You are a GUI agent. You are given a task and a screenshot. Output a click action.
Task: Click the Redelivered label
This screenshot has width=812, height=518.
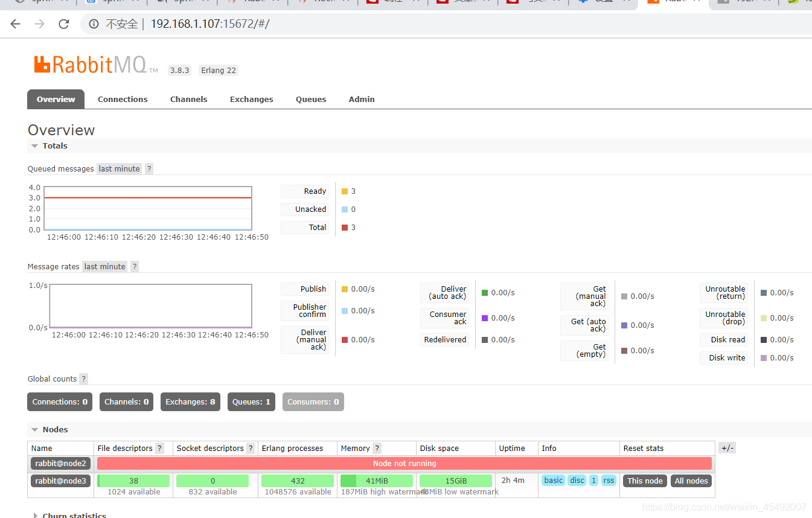click(x=445, y=340)
